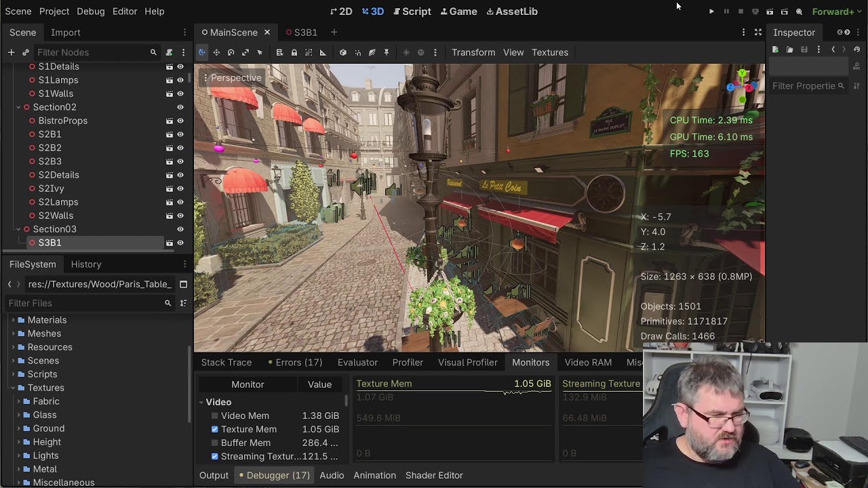Select the Rotate mode tool
Screen dimensions: 868x488
point(231,52)
